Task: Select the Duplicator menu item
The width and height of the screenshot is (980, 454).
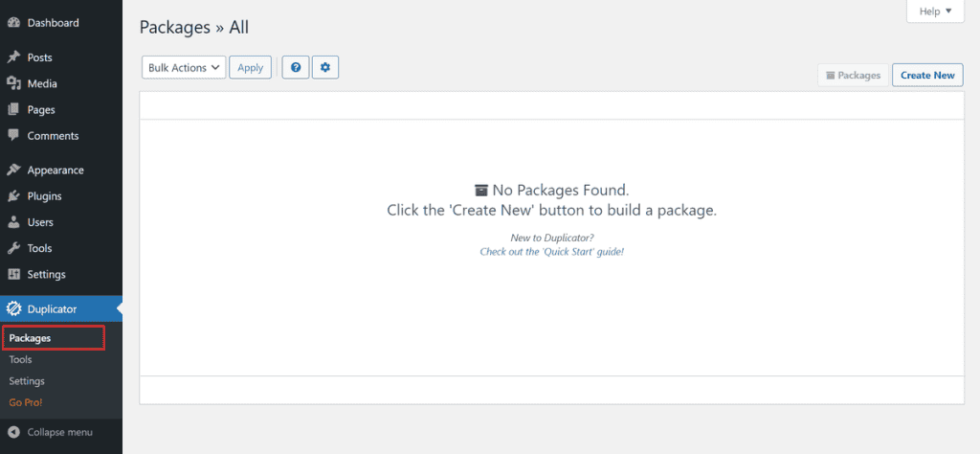Action: tap(61, 309)
